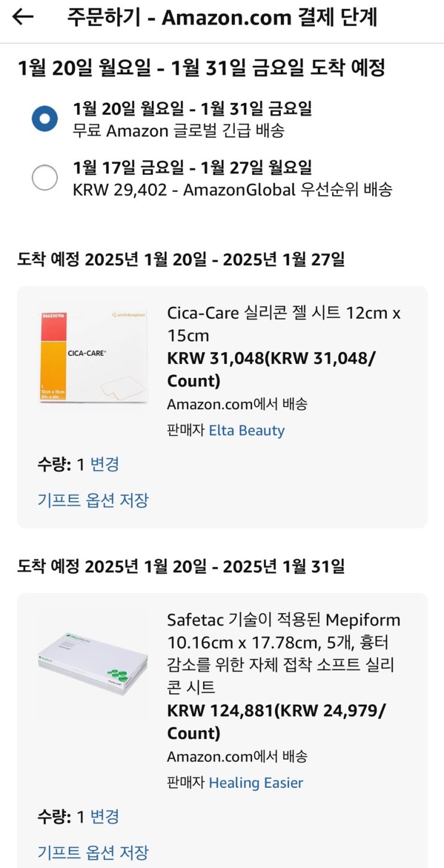Viewport: 444px width, 868px height.
Task: Tap the arrival heading for January 20–31, 2025
Action: (x=181, y=567)
